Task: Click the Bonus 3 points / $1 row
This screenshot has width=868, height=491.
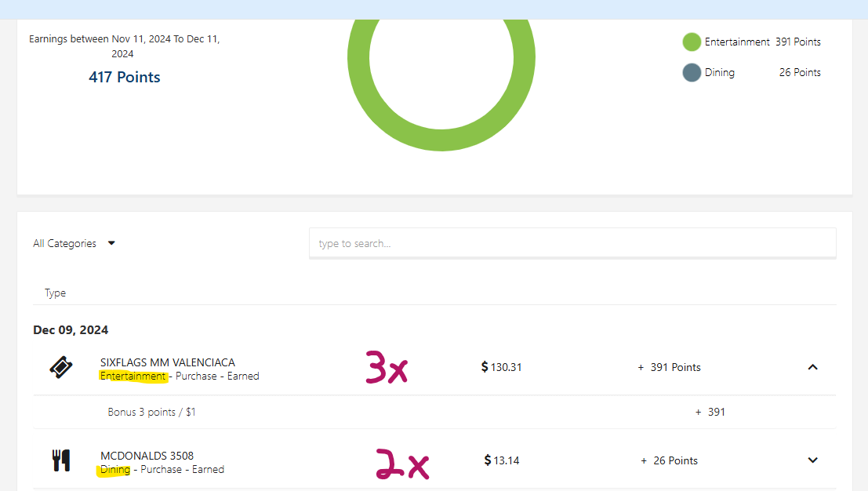Action: 151,411
